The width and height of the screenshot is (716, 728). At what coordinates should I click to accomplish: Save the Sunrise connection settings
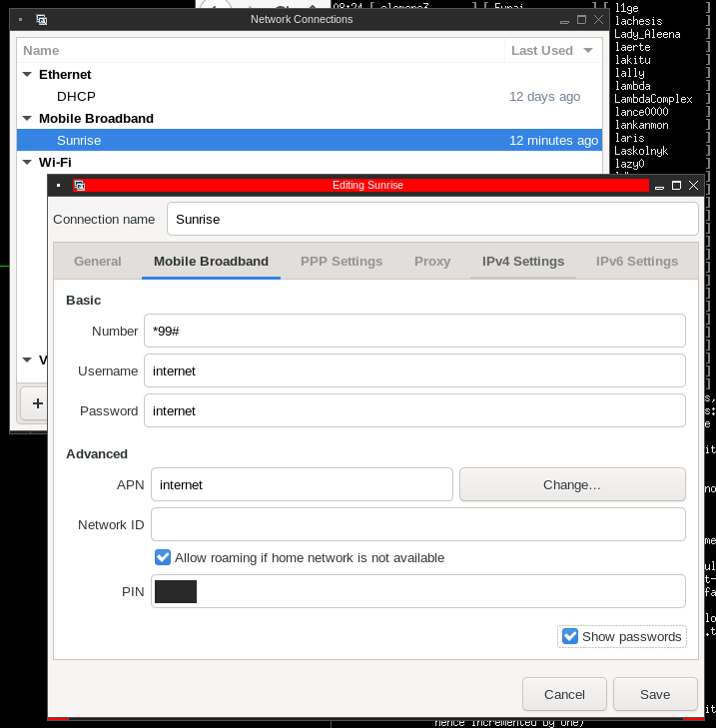[655, 695]
